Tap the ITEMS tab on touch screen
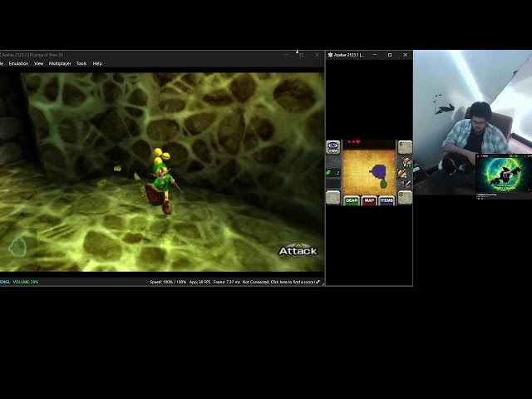Screen dimensions: 532x399 point(387,200)
